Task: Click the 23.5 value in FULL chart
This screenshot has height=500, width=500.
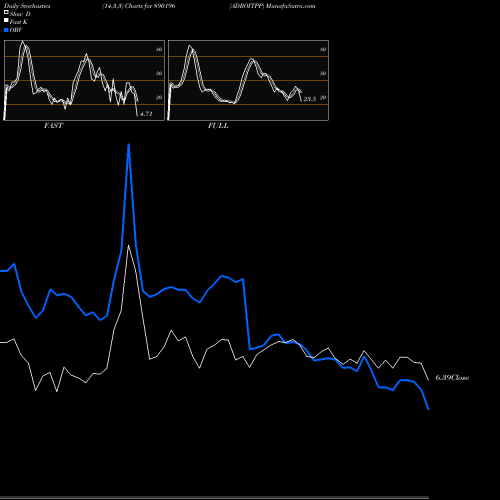Action: tap(310, 99)
